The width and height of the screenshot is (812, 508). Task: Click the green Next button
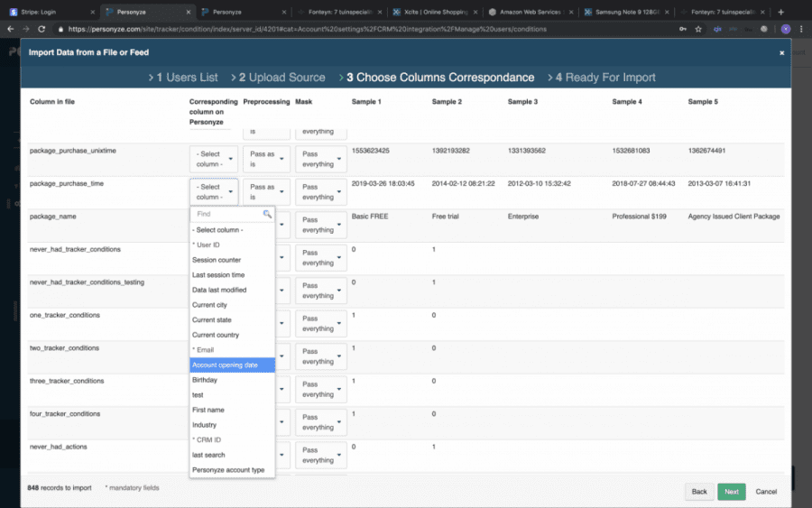click(x=731, y=492)
